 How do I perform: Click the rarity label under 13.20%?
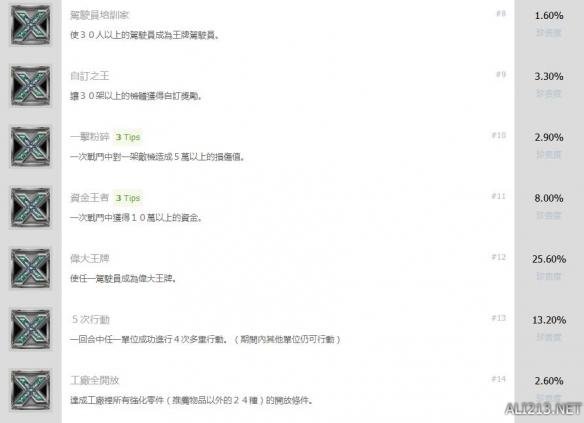(x=549, y=337)
